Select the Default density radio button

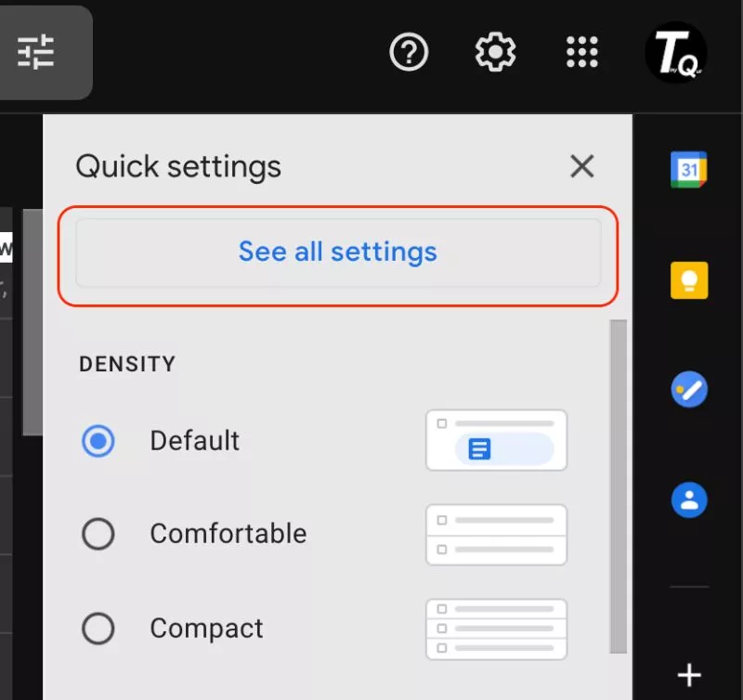tap(98, 440)
